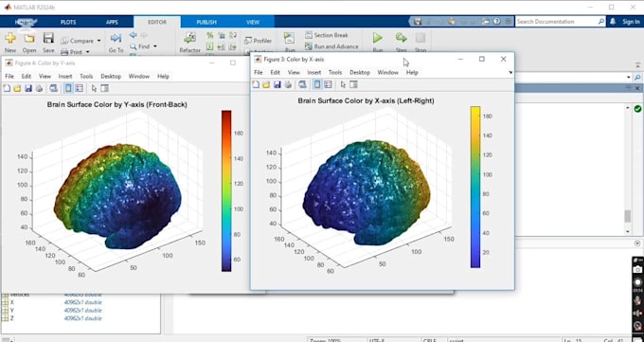This screenshot has width=644, height=342.
Task: Open File menu in Figure 4 window
Action: pyautogui.click(x=9, y=76)
